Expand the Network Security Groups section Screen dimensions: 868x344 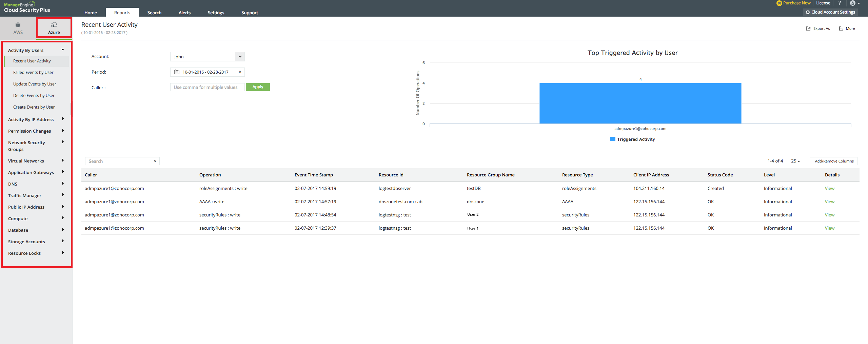[x=63, y=142]
